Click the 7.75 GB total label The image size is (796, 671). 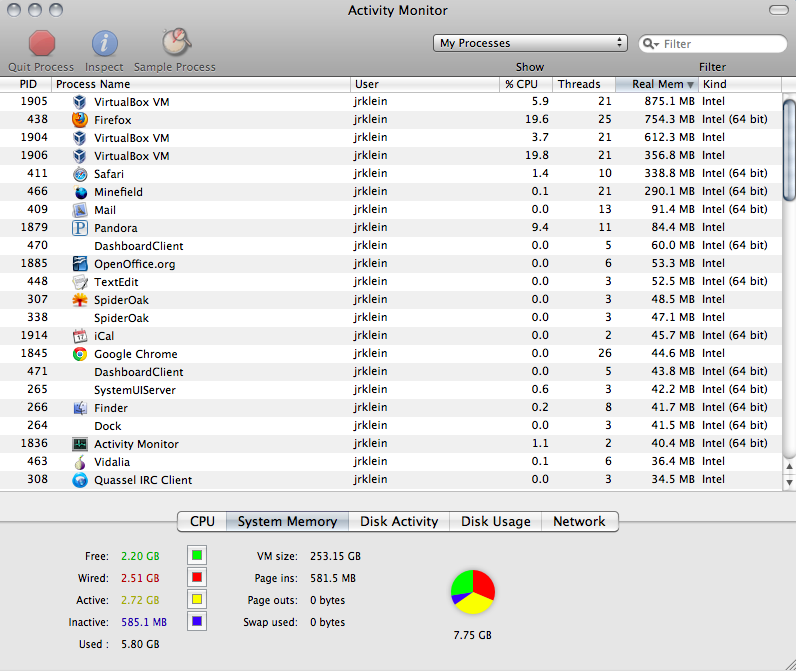coord(473,635)
